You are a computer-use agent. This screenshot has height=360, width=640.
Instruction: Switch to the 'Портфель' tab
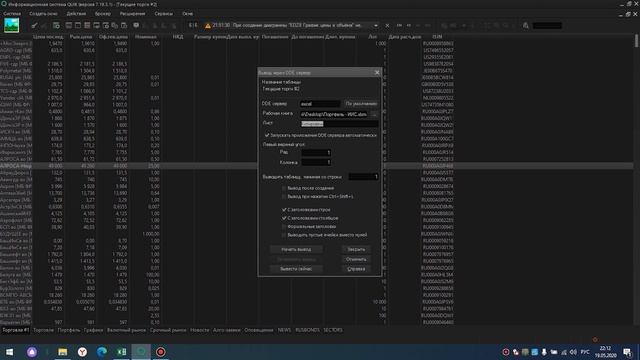coord(69,330)
